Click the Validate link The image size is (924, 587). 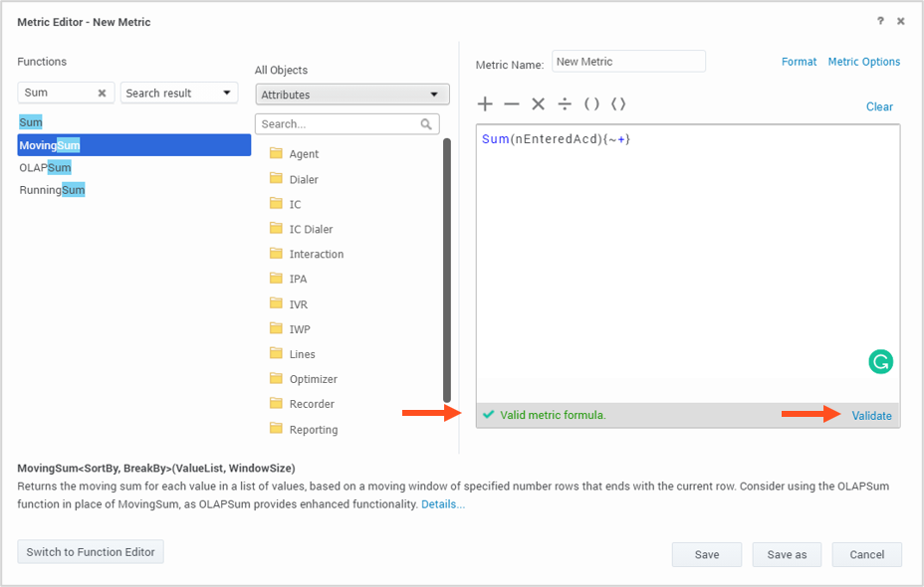871,416
